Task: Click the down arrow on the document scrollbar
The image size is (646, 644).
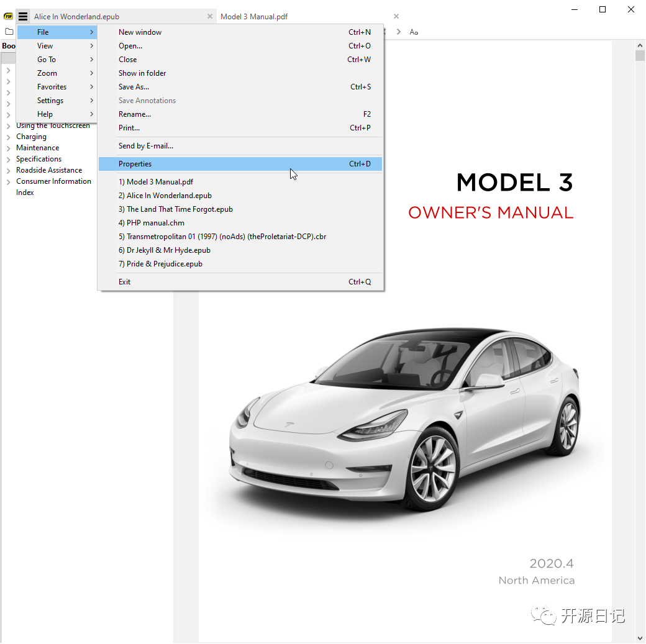Action: tap(640, 637)
